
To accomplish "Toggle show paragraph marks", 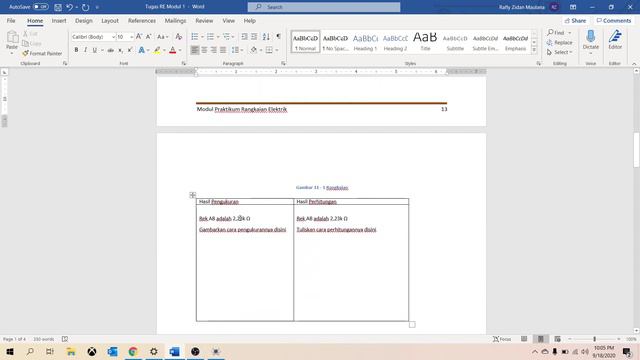I will pos(278,37).
